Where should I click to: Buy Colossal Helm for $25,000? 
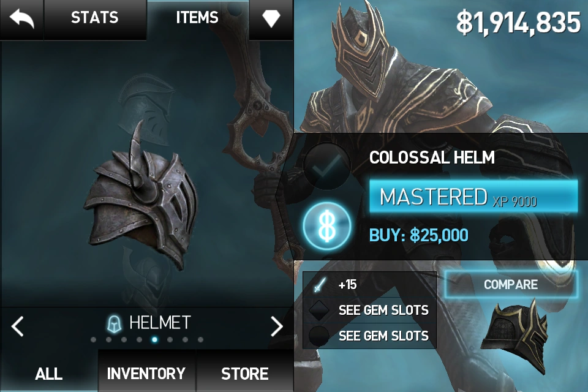418,236
